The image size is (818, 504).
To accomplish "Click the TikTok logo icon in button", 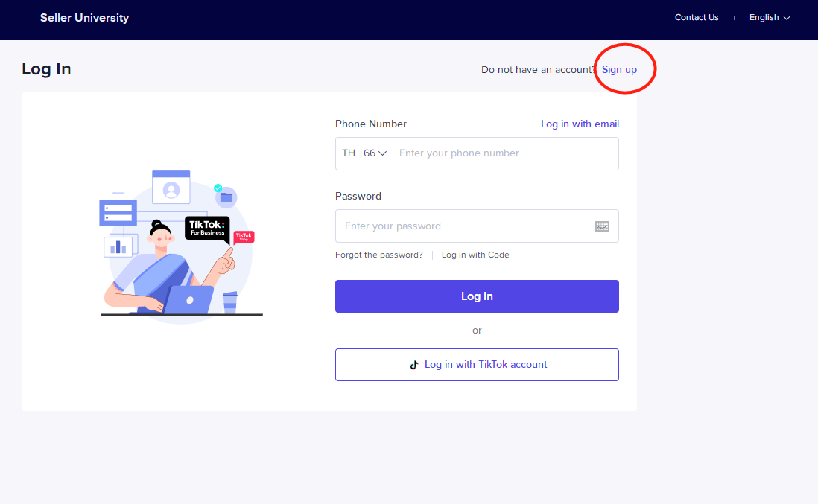I will [x=414, y=365].
